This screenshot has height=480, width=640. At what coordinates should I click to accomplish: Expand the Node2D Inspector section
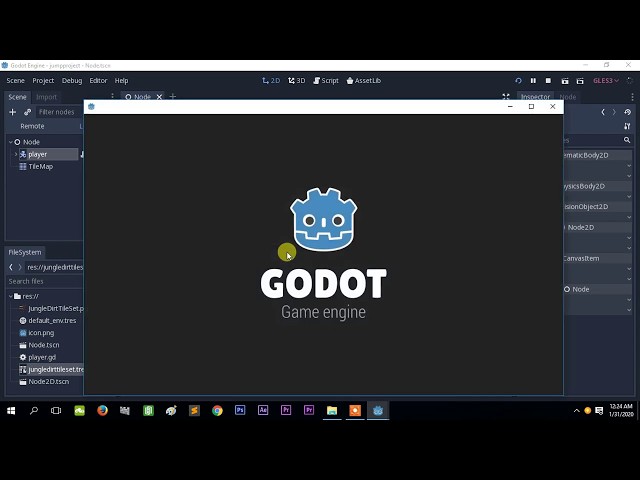[x=597, y=227]
